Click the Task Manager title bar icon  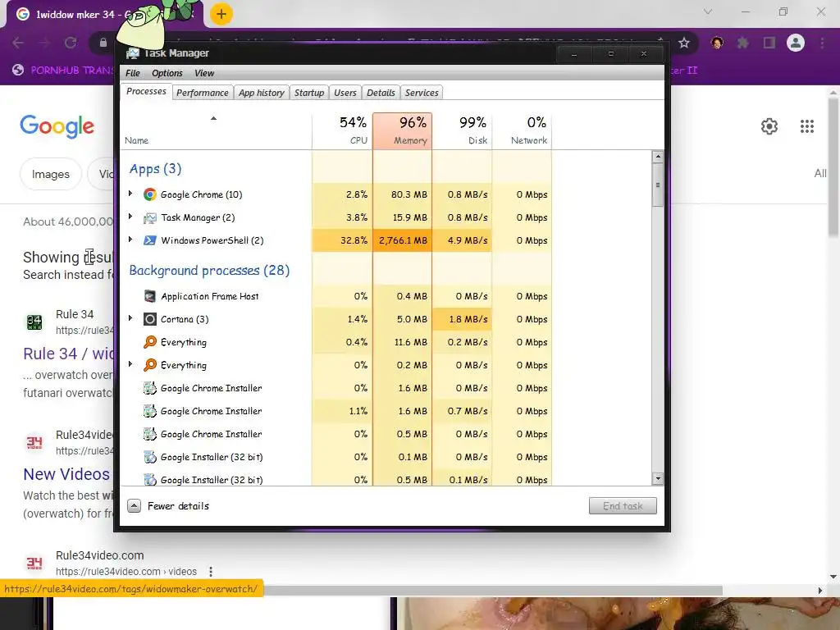(x=132, y=53)
